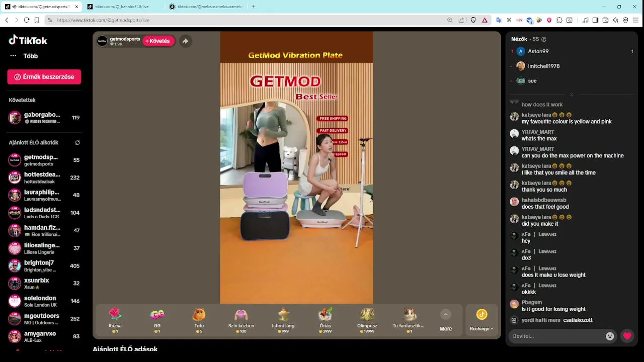644x362 pixels.
Task: Click YRFAV_MART comment 'whats the max'
Action: [x=539, y=139]
